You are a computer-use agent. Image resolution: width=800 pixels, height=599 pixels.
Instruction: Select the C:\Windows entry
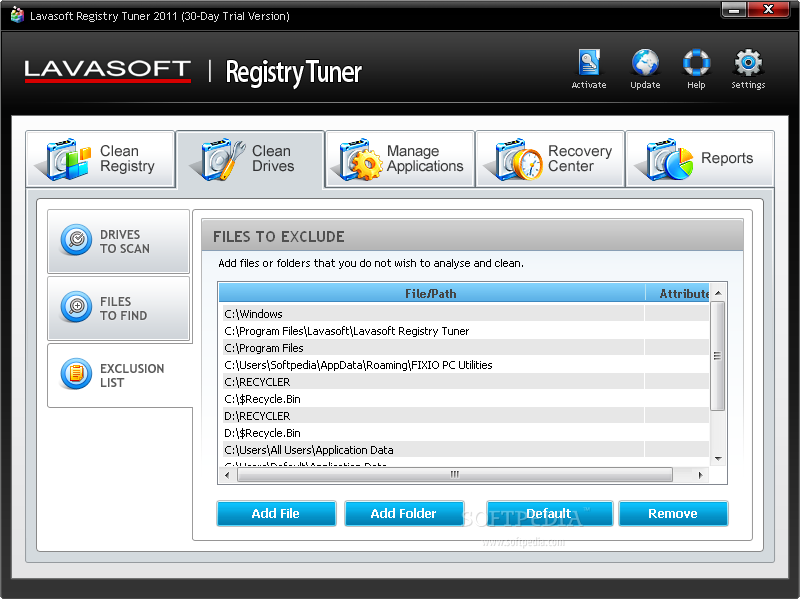pos(464,314)
